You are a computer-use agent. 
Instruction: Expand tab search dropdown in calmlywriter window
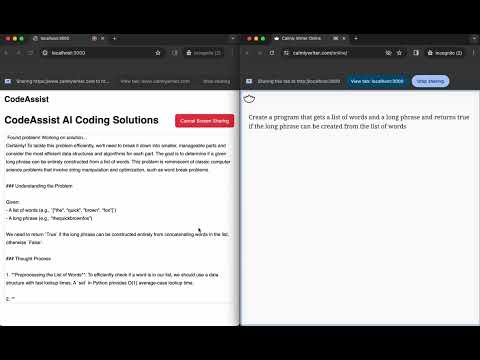click(474, 38)
